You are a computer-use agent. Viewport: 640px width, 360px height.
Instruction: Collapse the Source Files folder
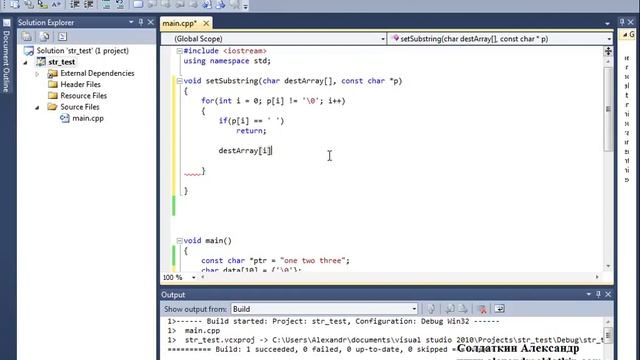coord(37,108)
